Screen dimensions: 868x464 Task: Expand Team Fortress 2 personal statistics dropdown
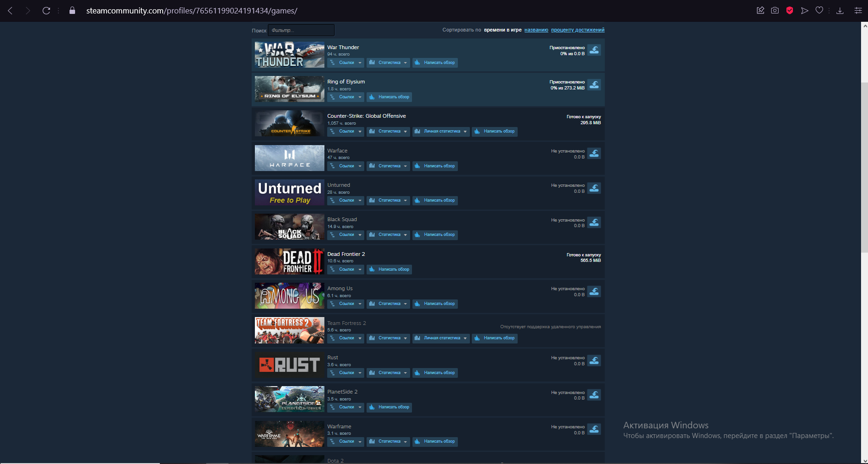click(441, 338)
